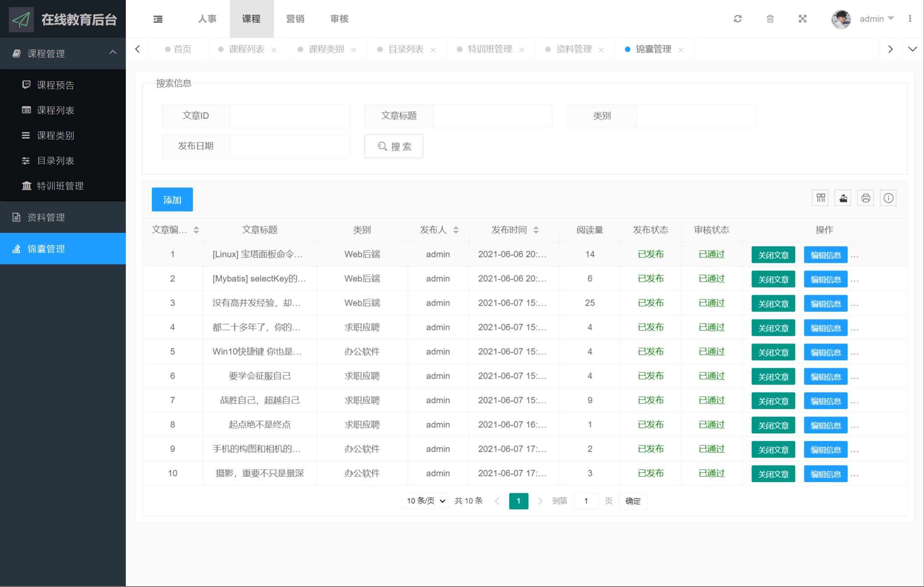The image size is (924, 587).
Task: Click the vertical three-dot more icon
Action: (x=910, y=19)
